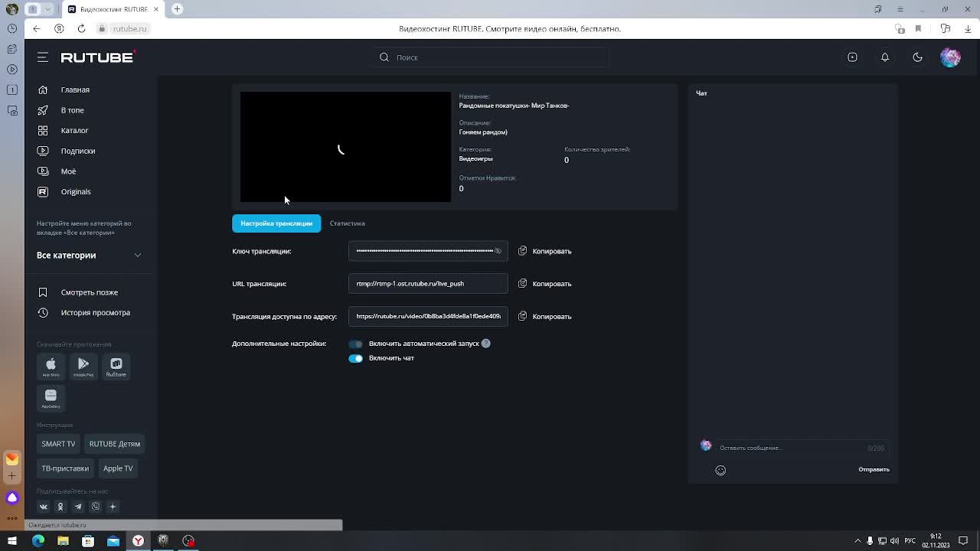The width and height of the screenshot is (980, 551).
Task: Open the RUTUBE hamburger menu
Action: 43,57
